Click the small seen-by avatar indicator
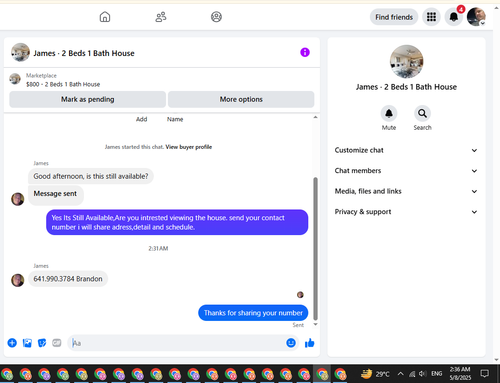Screen dimensions: 500x383 click(x=300, y=295)
